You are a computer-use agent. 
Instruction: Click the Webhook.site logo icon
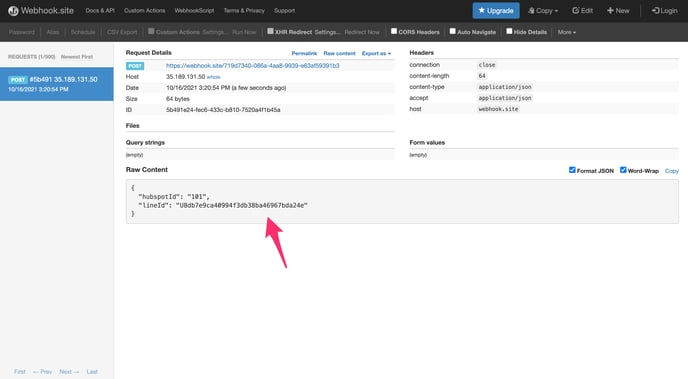13,11
